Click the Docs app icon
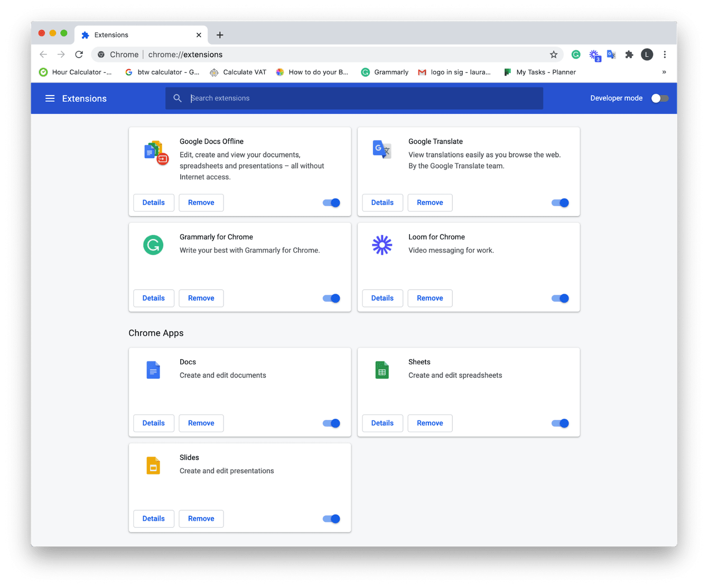The height and width of the screenshot is (588, 708). click(x=153, y=370)
